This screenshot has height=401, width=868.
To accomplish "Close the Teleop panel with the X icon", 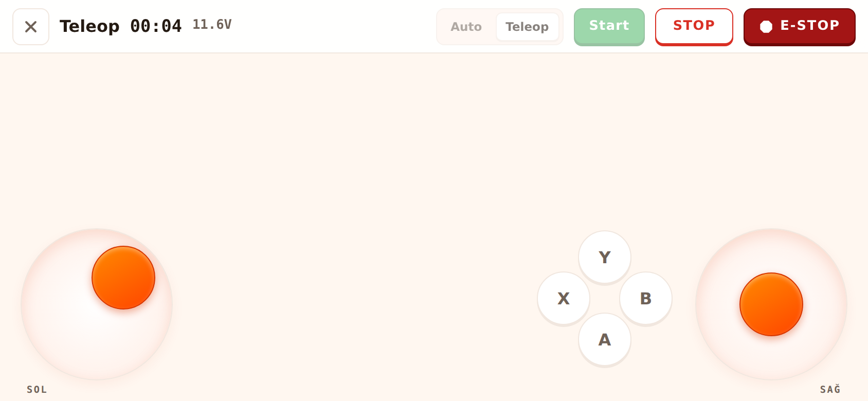I will (x=31, y=27).
